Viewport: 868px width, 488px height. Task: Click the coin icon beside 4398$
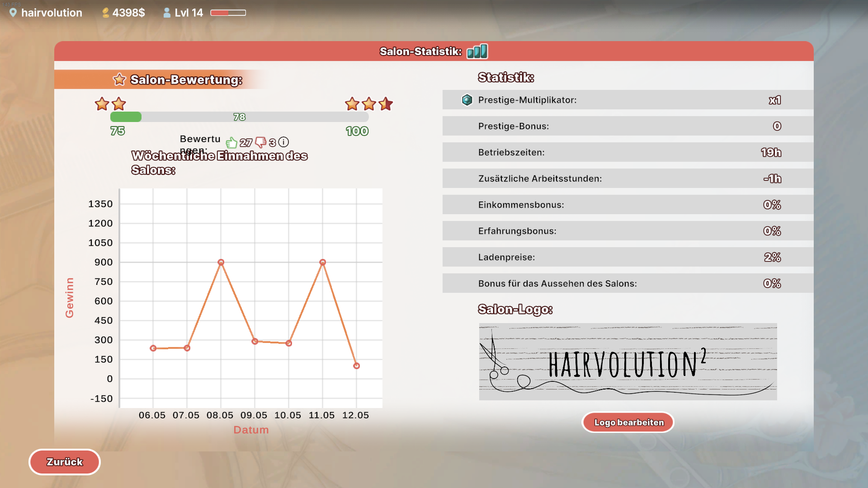[x=105, y=13]
